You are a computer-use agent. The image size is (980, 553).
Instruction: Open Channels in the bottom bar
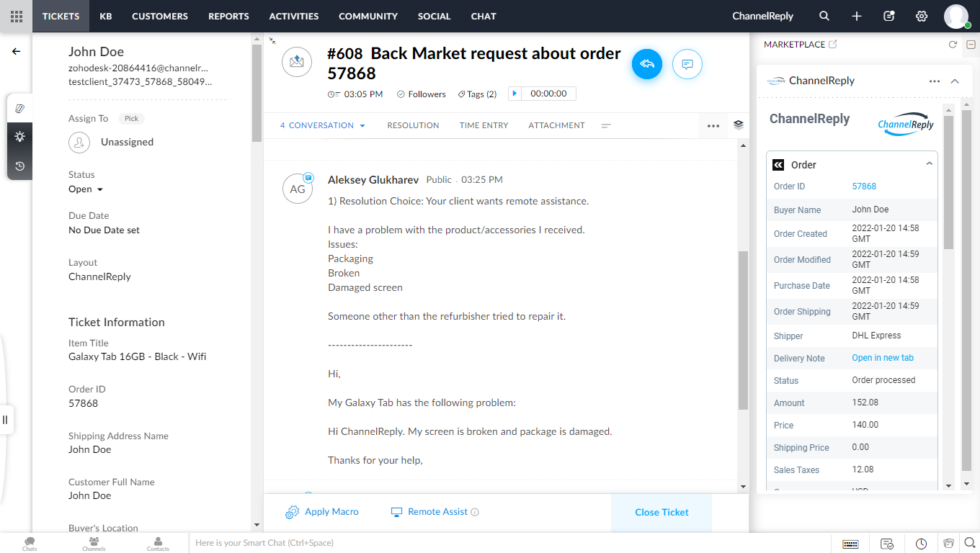coord(94,544)
